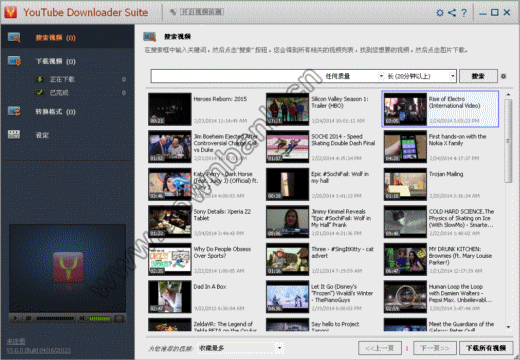Click the settings film icon in sidebar
This screenshot has height=360, width=520.
pyautogui.click(x=14, y=135)
